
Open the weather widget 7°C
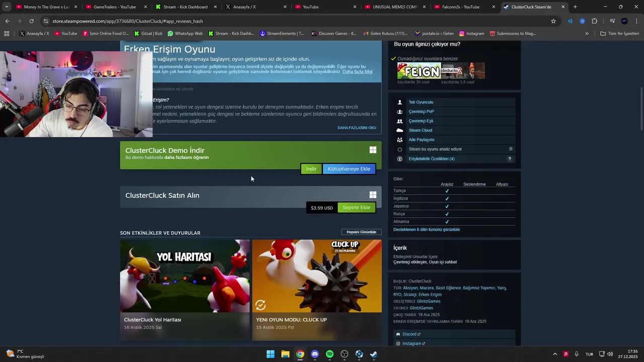[24, 354]
